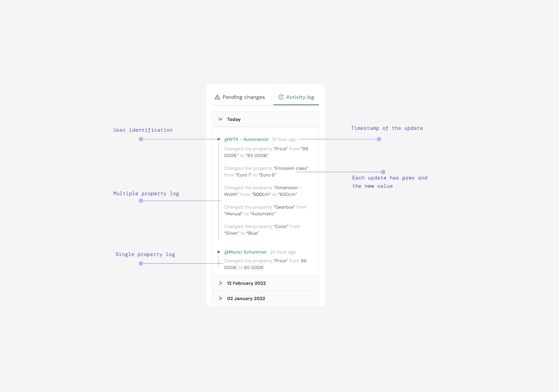The height and width of the screenshot is (392, 559).
Task: Collapse the Today section chevron
Action: click(x=220, y=119)
